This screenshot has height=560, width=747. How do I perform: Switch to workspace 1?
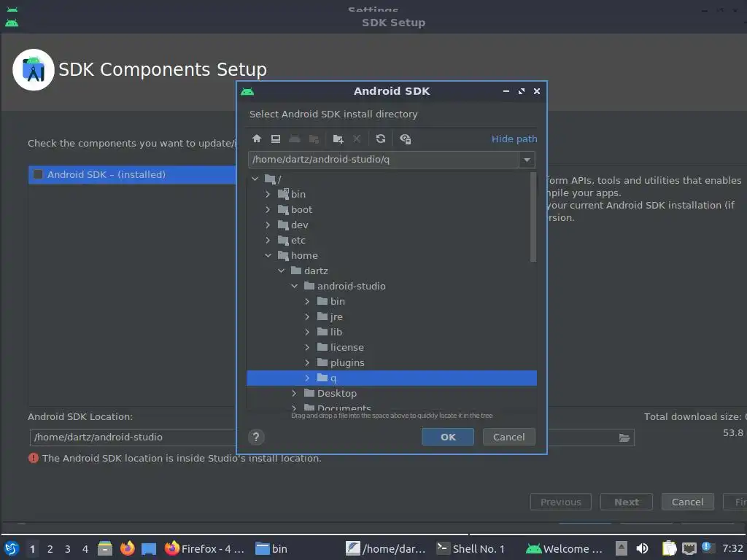[x=32, y=548]
